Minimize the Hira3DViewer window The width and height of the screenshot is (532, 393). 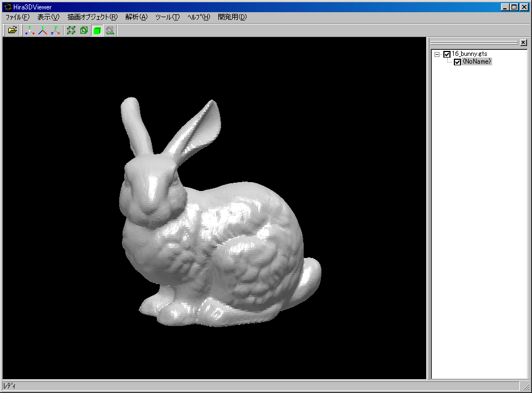[x=505, y=7]
